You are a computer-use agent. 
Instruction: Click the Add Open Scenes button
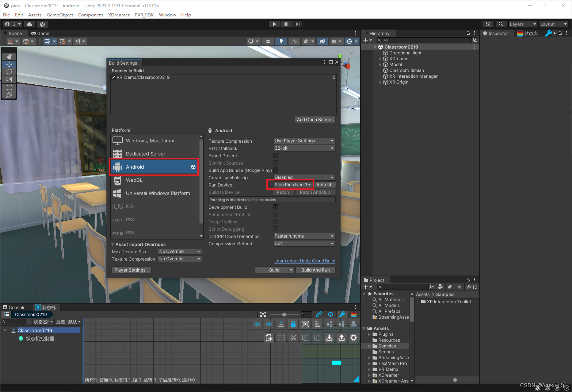click(x=315, y=120)
